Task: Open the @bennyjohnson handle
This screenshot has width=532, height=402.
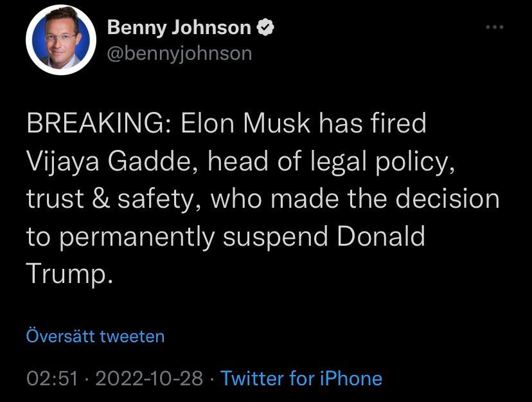Action: (179, 53)
